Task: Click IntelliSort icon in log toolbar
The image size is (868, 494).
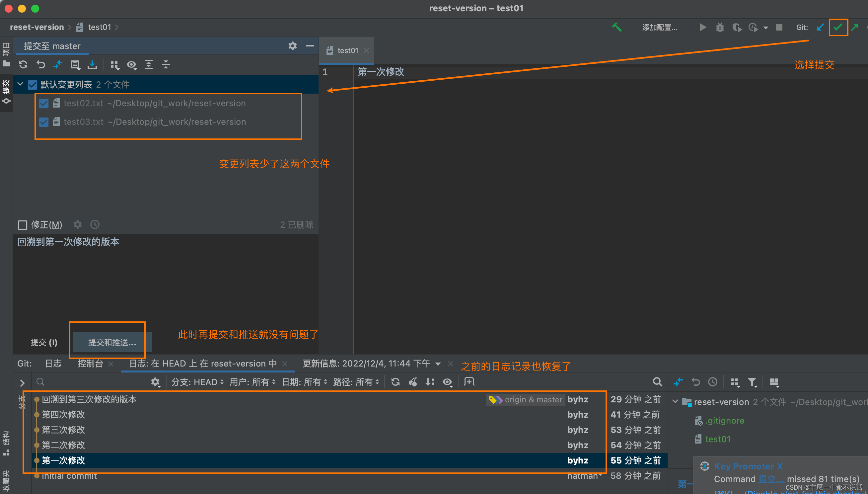Action: point(430,382)
